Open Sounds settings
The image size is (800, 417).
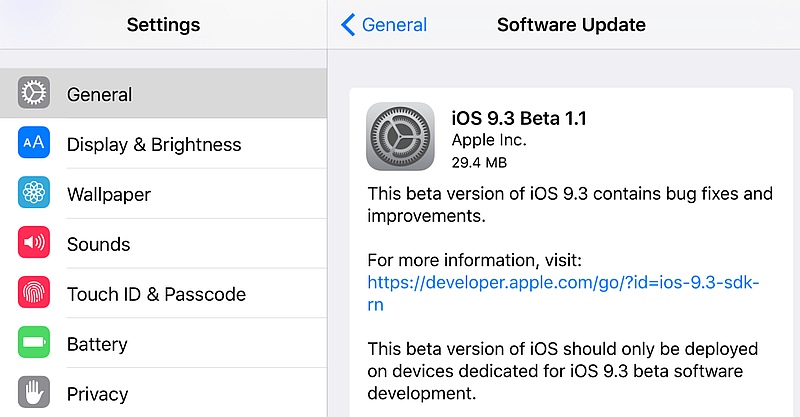point(163,243)
